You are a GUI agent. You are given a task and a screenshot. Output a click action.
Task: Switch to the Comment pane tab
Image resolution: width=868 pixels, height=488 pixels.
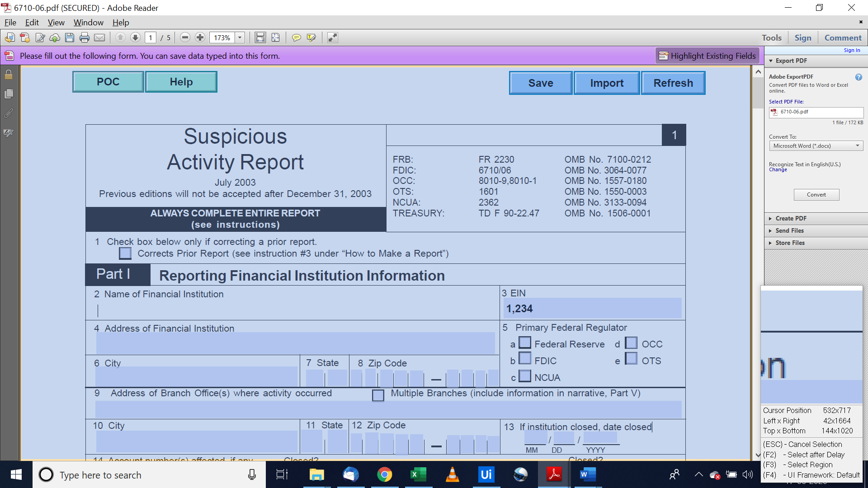point(843,38)
